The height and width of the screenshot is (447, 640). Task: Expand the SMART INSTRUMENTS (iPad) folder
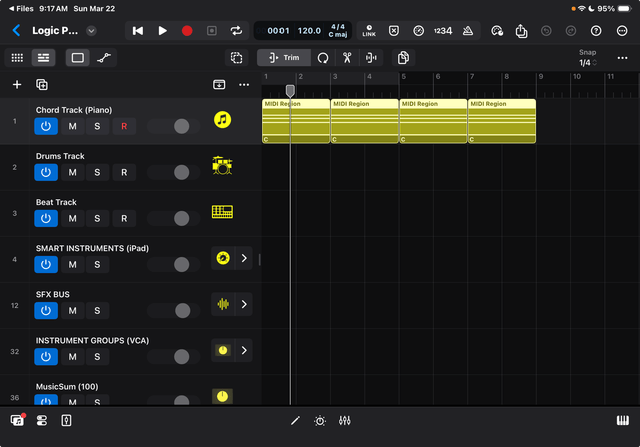[x=244, y=259]
